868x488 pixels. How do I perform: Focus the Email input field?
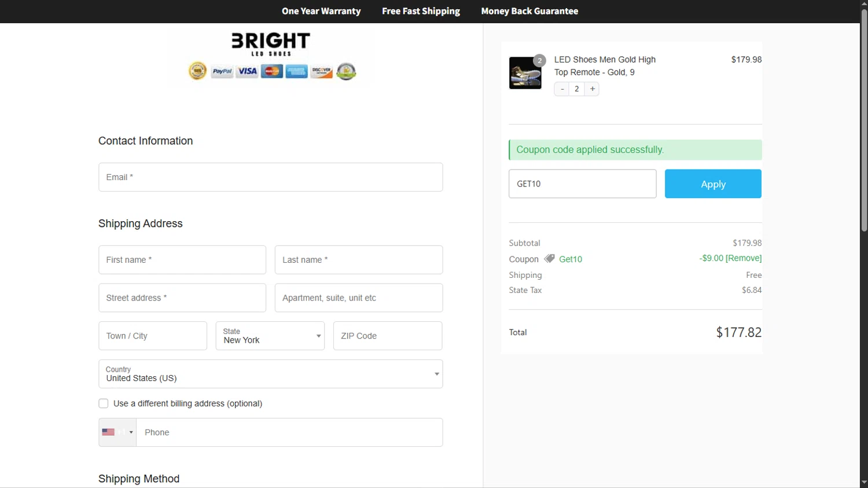pos(271,177)
